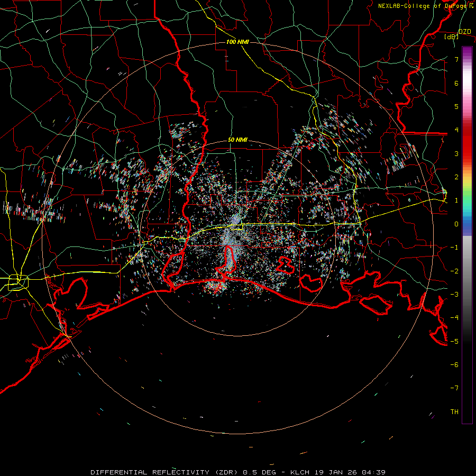Click the 1 value on color scale

coord(456,200)
